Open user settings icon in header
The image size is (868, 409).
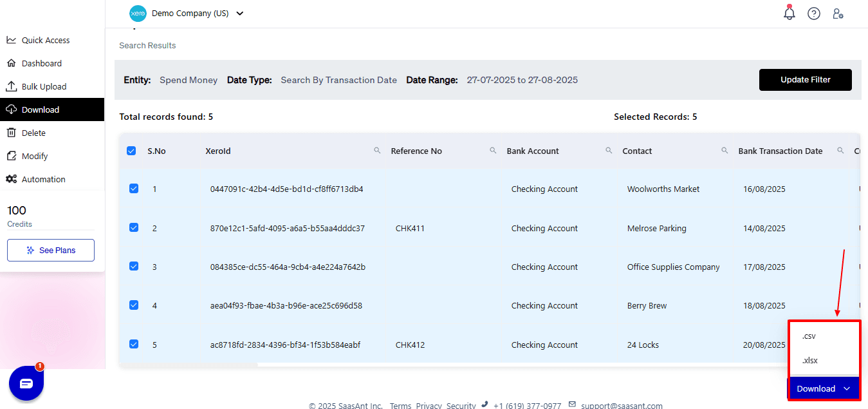click(838, 14)
